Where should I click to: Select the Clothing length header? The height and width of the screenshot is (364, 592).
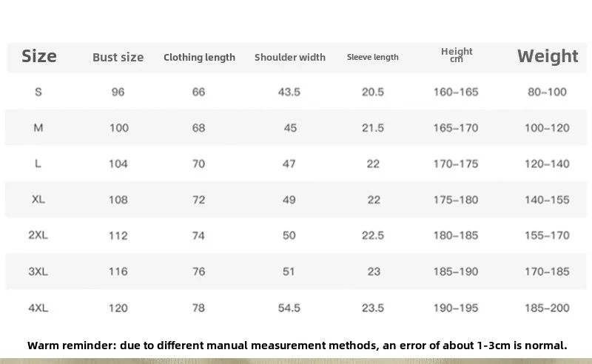pos(199,57)
